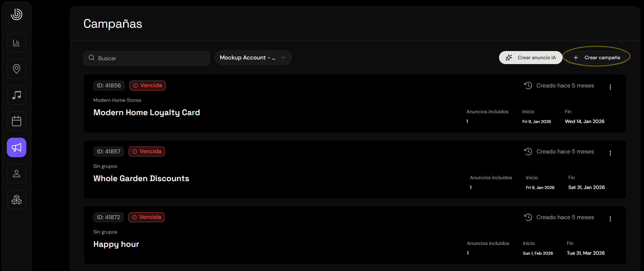
Task: Click the spiral app logo
Action: pos(17,14)
